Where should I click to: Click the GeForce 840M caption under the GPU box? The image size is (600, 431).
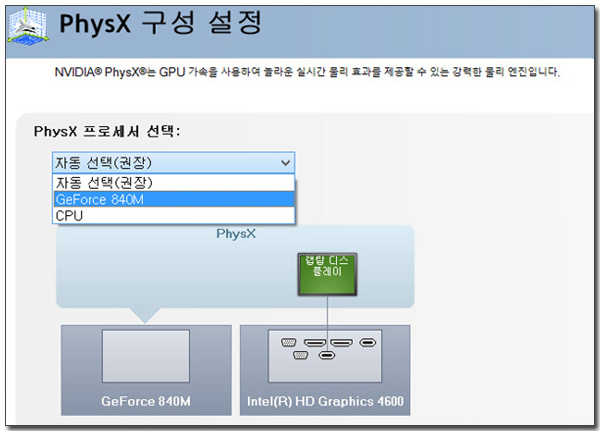[x=146, y=403]
